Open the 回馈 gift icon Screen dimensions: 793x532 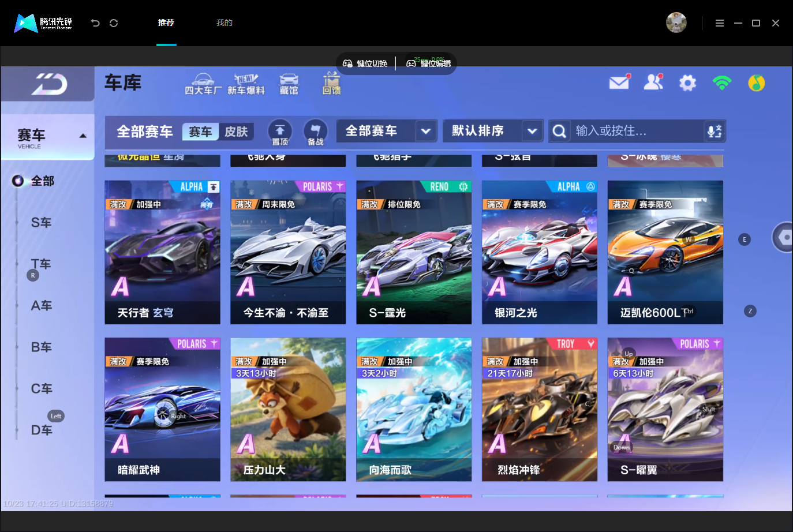click(331, 84)
